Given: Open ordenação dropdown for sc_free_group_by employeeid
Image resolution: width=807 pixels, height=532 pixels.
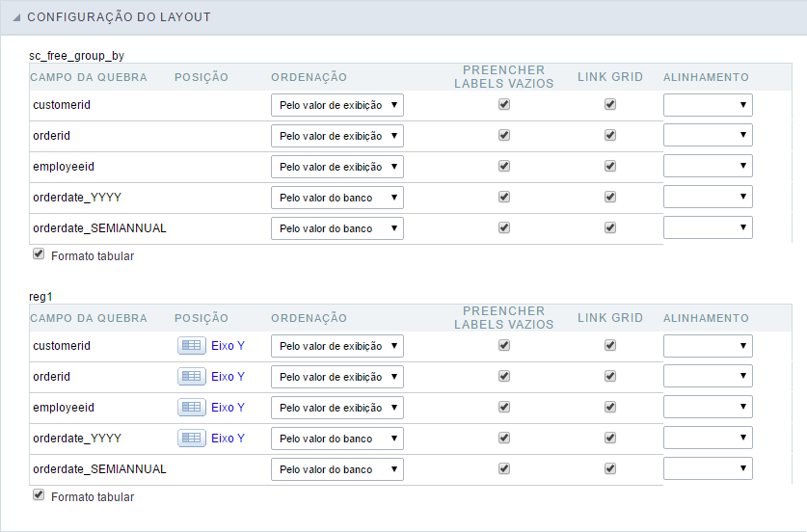Looking at the screenshot, I should coord(337,167).
